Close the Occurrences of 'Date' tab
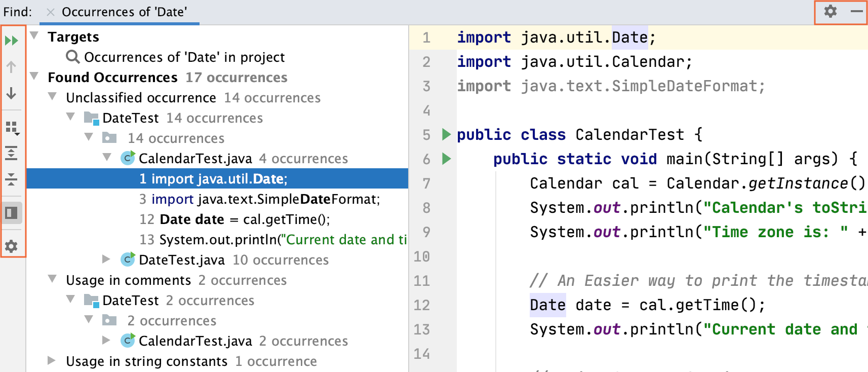 click(x=50, y=12)
